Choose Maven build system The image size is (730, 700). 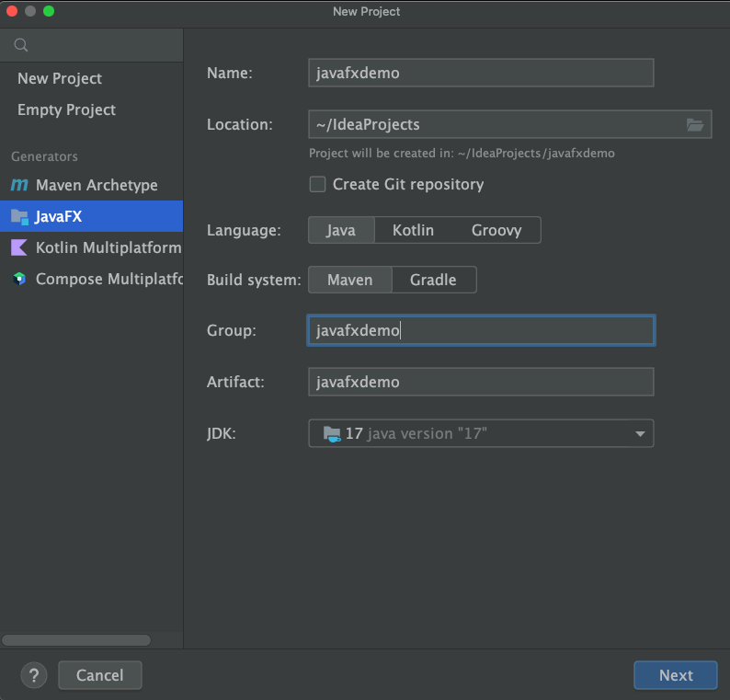point(350,280)
